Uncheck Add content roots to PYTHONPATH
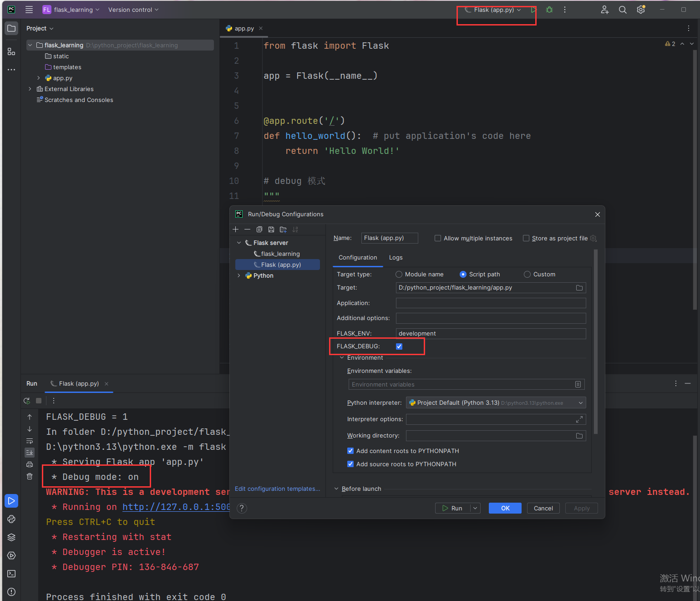Image resolution: width=700 pixels, height=601 pixels. [x=350, y=451]
